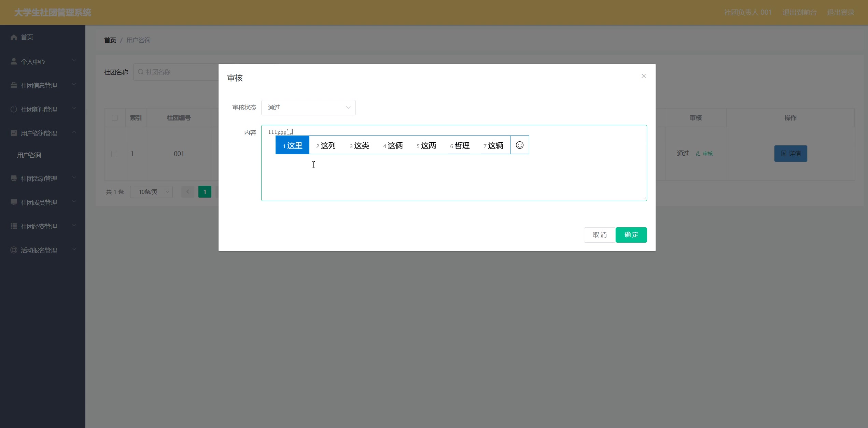The image size is (868, 428).
Task: Check the row 1 checkbox for 001
Action: [x=114, y=154]
